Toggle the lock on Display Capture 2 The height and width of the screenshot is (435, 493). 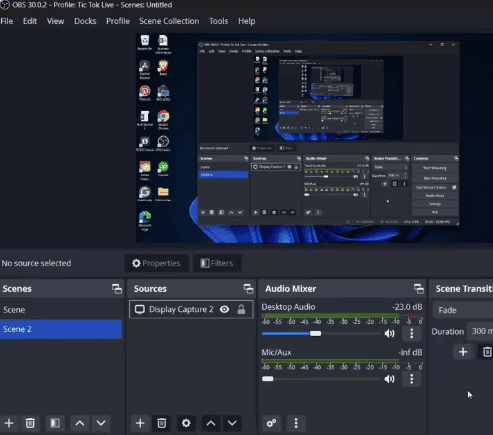pyautogui.click(x=241, y=309)
